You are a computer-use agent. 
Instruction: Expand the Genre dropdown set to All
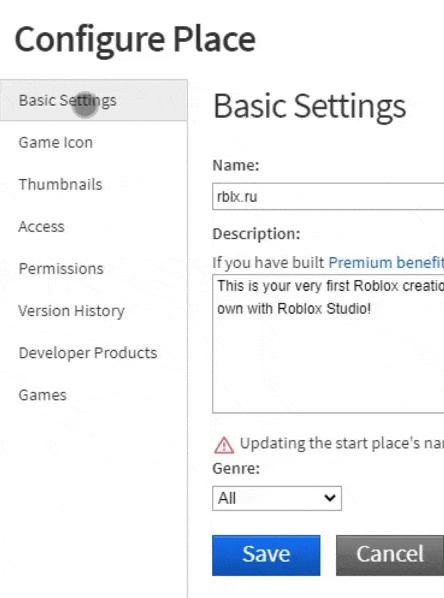(x=277, y=498)
